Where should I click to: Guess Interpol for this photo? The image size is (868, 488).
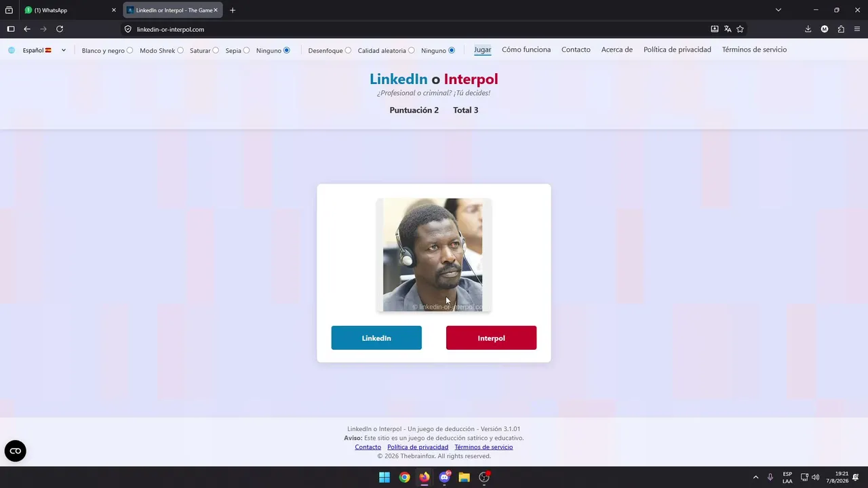(491, 338)
